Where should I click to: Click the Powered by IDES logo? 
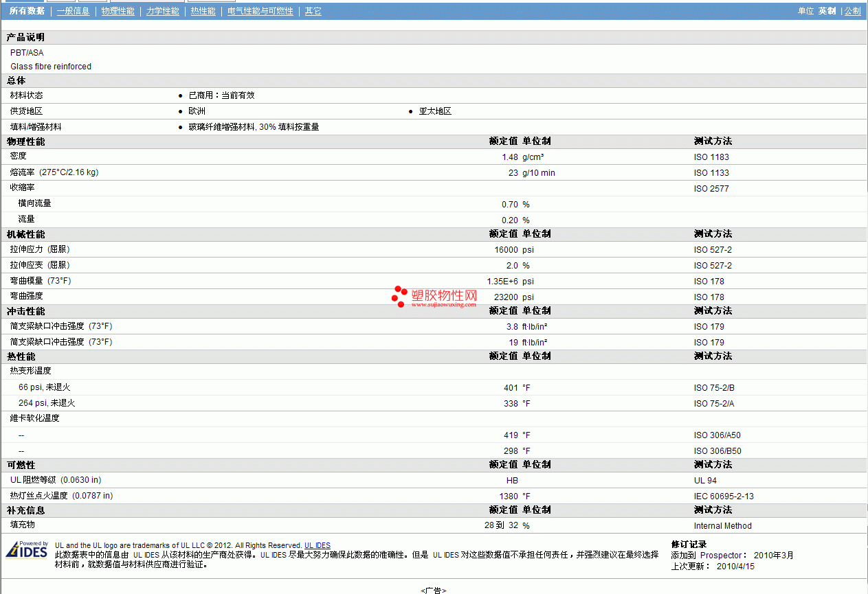(27, 550)
